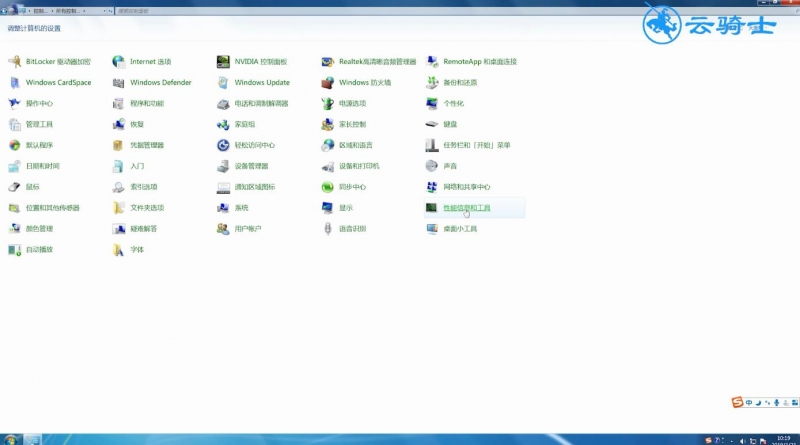800x445 pixels.
Task: Click the Windows Update icon
Action: tap(223, 83)
